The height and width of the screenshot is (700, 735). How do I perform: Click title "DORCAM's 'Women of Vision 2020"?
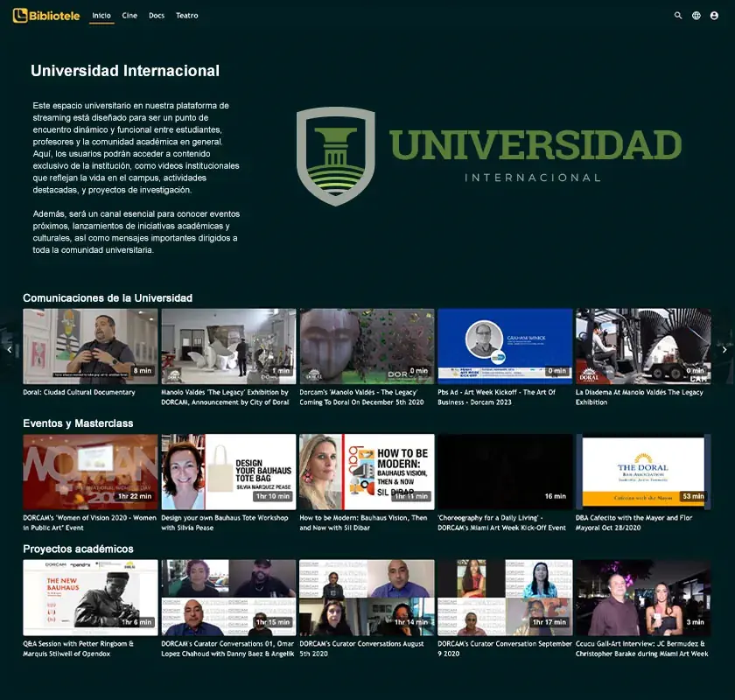[89, 522]
